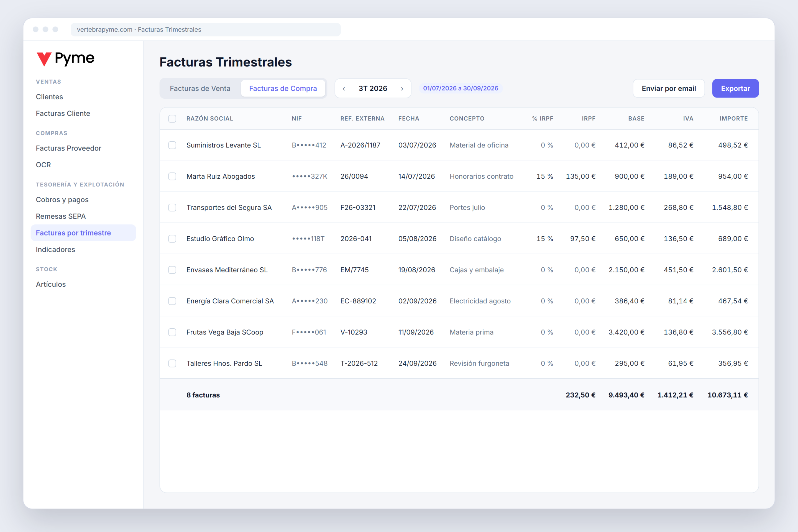The width and height of the screenshot is (798, 532).
Task: Click the browser address bar
Action: (206, 30)
